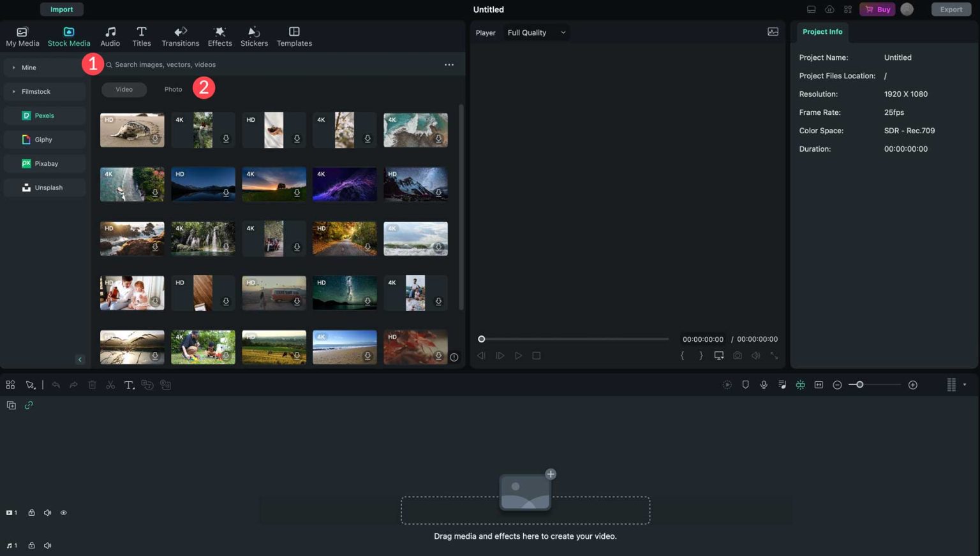This screenshot has width=980, height=556.
Task: Click the Delete trash icon above the timeline
Action: [x=92, y=384]
